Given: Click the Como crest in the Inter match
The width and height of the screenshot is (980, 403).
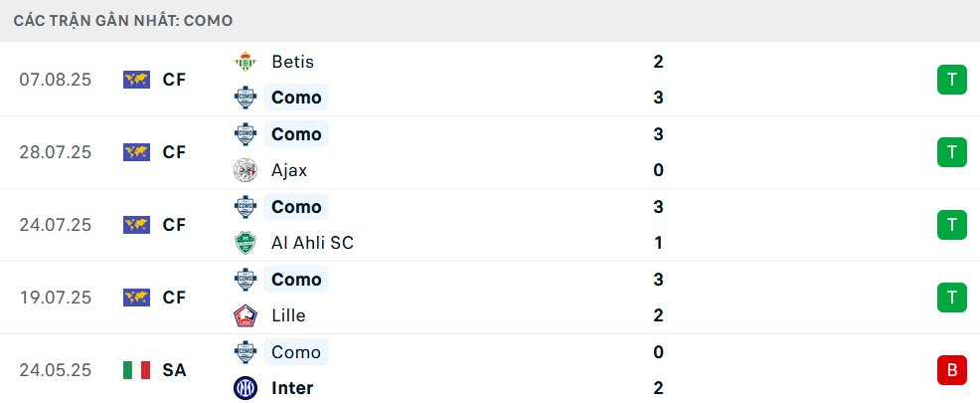Looking at the screenshot, I should click(x=245, y=352).
